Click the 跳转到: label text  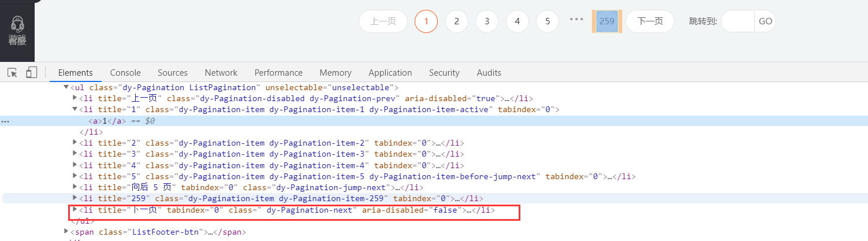pos(703,21)
